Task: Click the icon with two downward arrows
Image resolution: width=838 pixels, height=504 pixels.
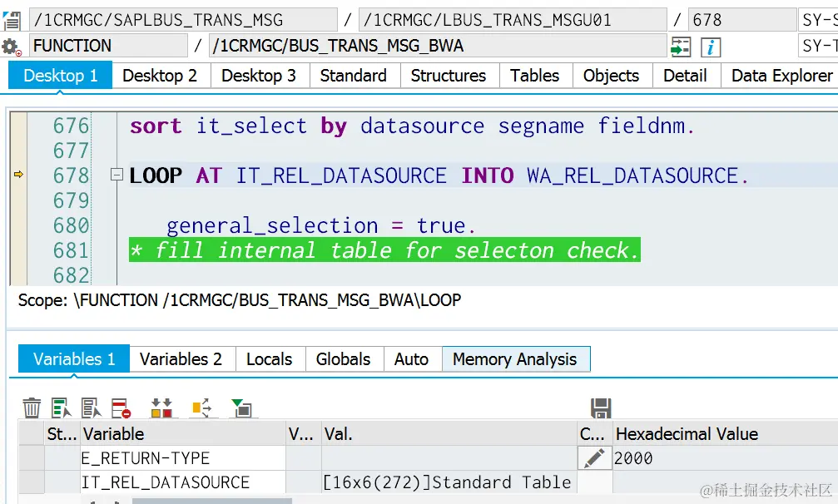Action: (x=161, y=408)
